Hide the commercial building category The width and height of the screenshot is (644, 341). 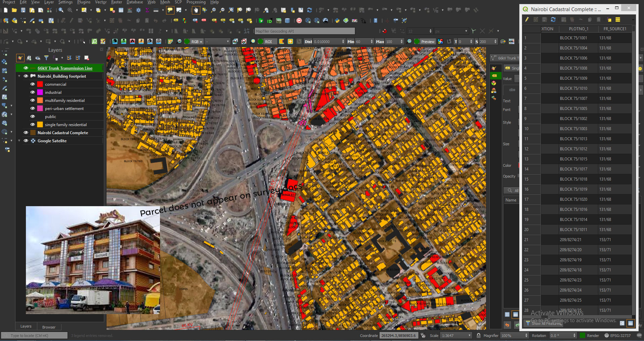click(x=33, y=84)
